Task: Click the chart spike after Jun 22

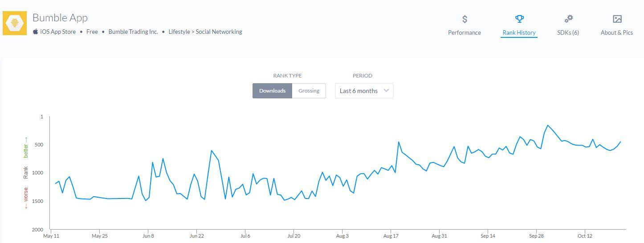Action: (x=212, y=150)
